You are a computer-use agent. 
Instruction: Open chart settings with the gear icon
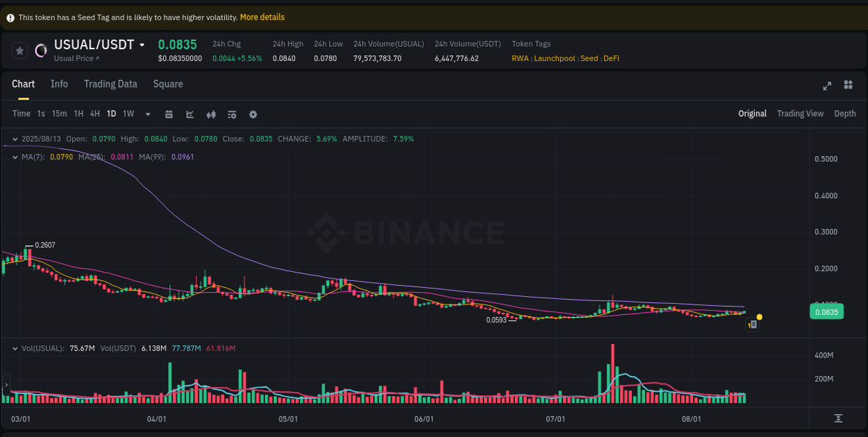pos(253,114)
